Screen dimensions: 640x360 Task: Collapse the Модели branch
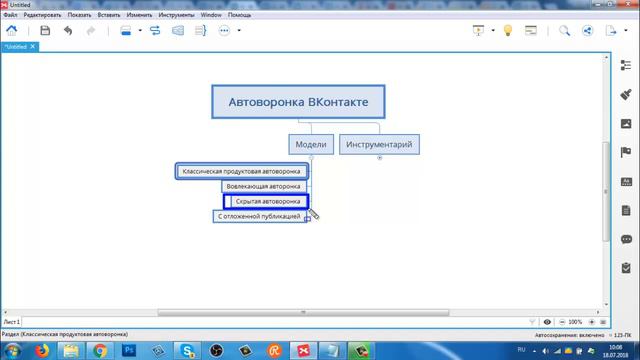pyautogui.click(x=311, y=158)
